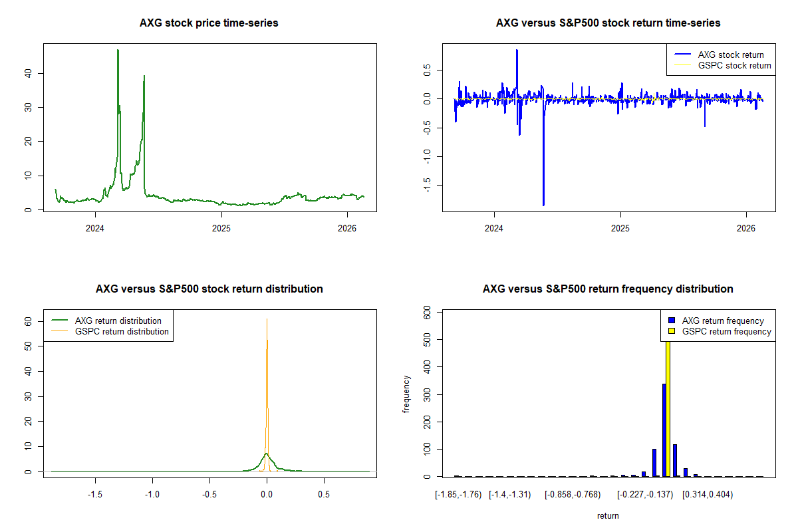This screenshot has height=532, width=798.
Task: Click the x-axis value -1.0 in the return distribution plot
Action: click(152, 495)
